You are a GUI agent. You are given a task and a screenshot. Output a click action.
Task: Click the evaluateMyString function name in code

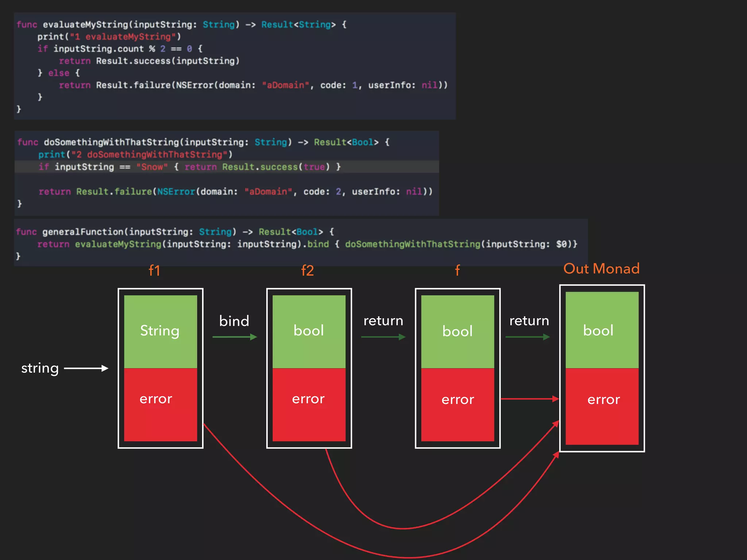click(85, 24)
